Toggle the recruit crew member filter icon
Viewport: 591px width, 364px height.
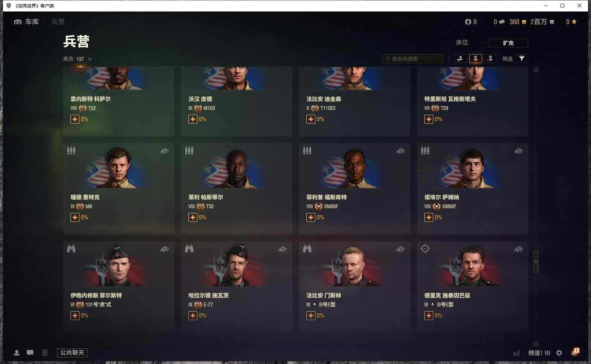460,59
